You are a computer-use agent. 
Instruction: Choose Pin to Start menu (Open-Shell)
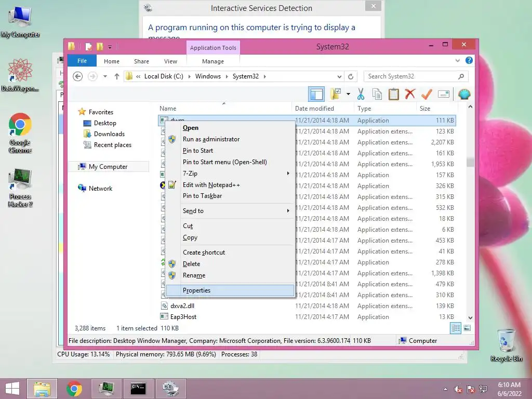[x=230, y=162]
